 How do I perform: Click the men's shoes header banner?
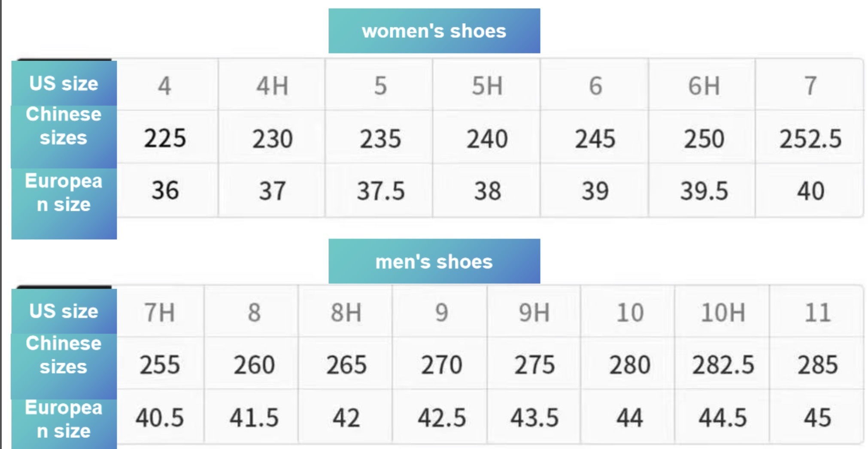pos(434,261)
